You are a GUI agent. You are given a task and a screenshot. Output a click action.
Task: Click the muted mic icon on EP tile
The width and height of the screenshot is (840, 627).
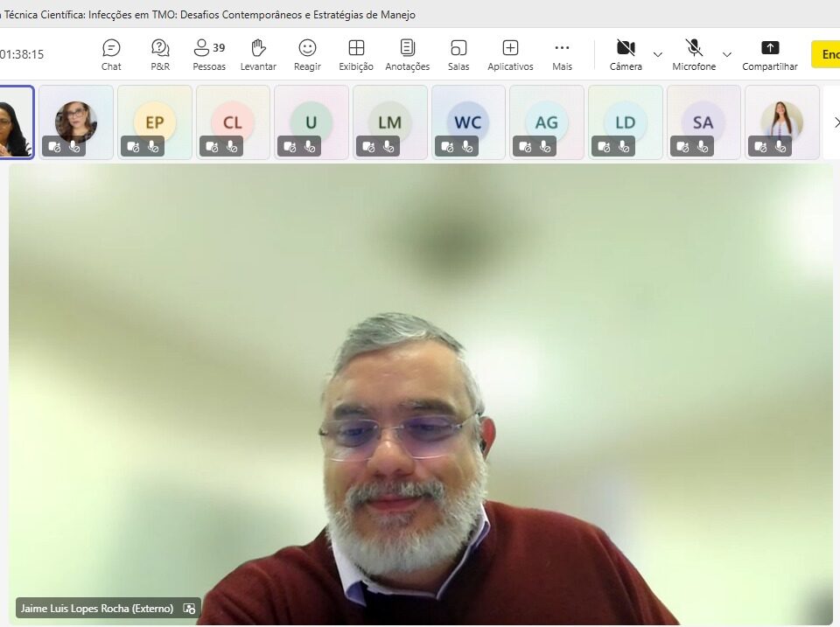(x=153, y=146)
